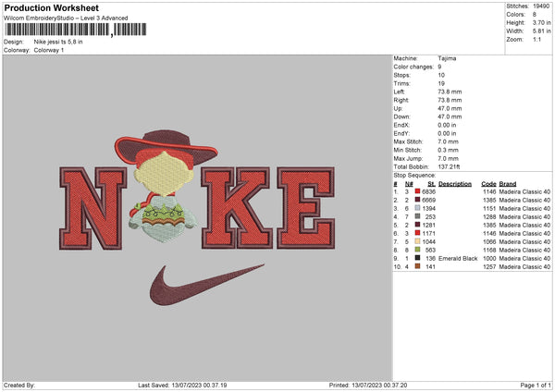
Task: Click the "N#" column header
Action: [x=409, y=184]
